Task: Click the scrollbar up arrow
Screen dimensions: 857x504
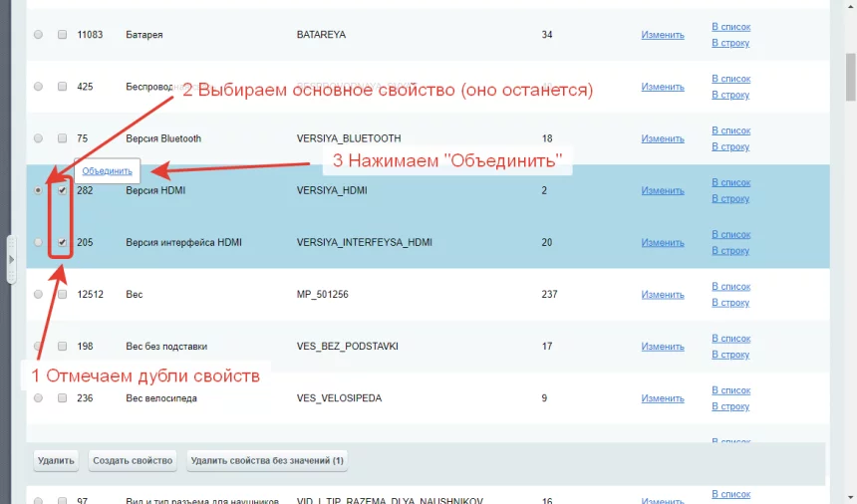Action: coord(849,6)
